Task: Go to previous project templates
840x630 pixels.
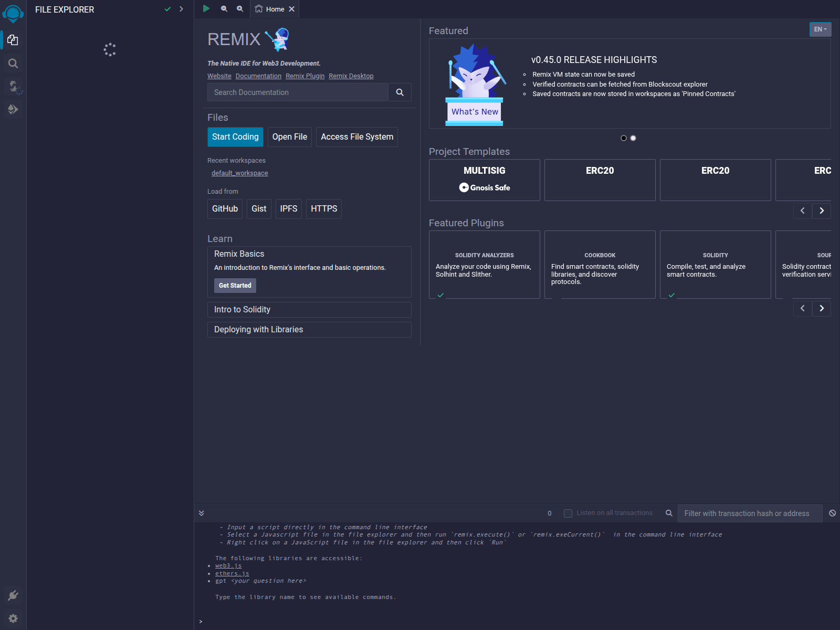Action: (x=803, y=211)
